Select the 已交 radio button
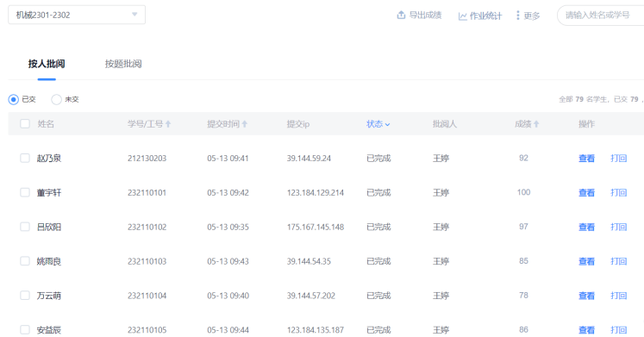 coord(14,99)
